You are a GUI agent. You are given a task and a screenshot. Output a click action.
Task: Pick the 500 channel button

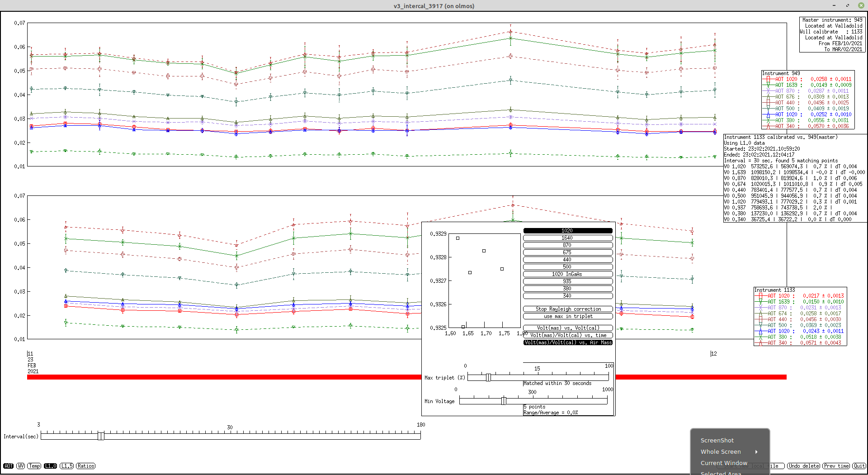coord(568,267)
